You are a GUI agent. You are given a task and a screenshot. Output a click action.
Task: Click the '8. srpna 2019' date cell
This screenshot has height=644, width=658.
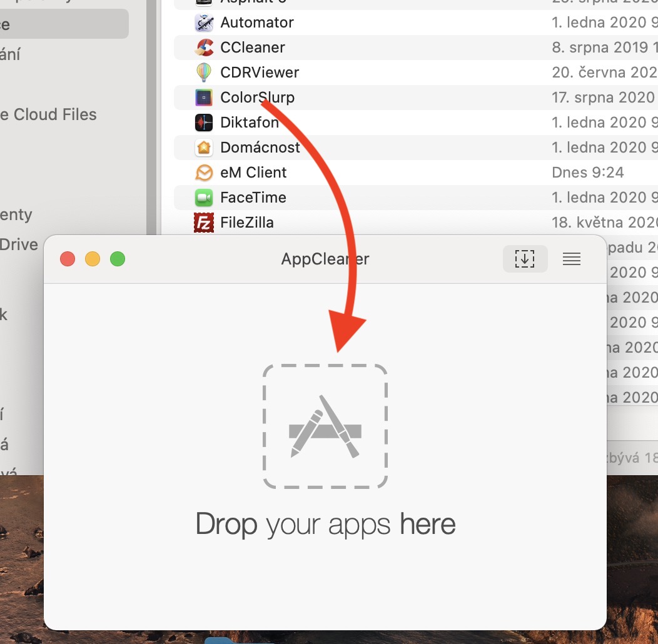pyautogui.click(x=605, y=48)
